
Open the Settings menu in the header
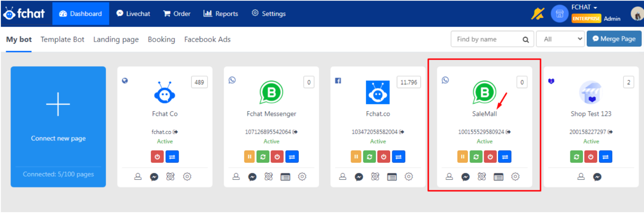pos(269,13)
